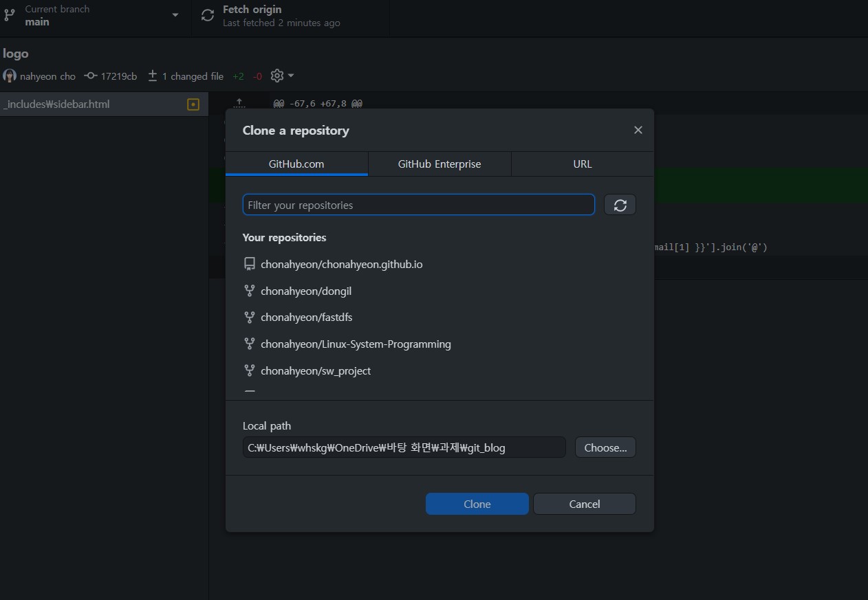The width and height of the screenshot is (868, 600).
Task: Switch to the URL tab
Action: [582, 164]
